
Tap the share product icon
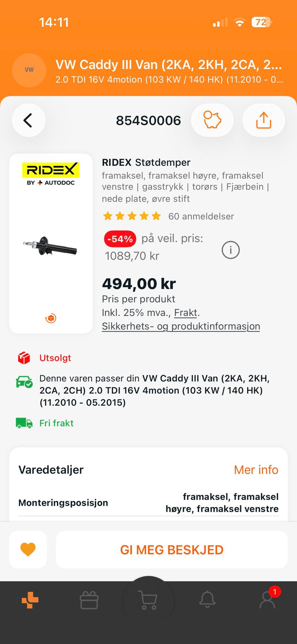(264, 120)
